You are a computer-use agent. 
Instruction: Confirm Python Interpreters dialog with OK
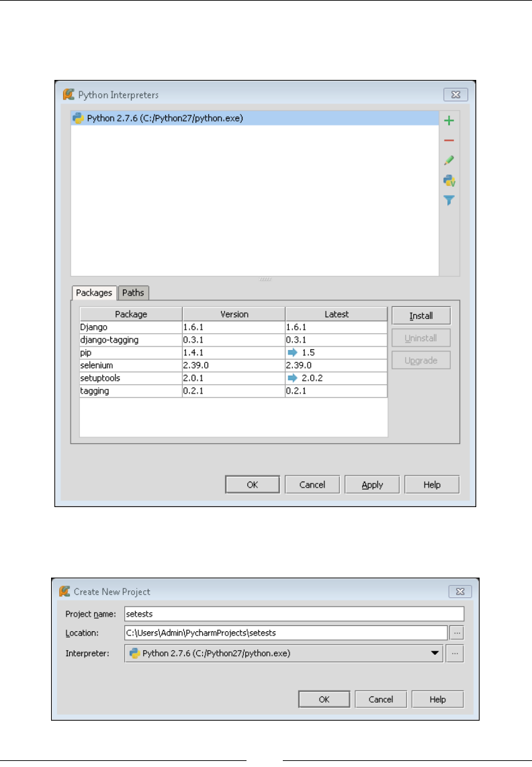click(x=253, y=485)
